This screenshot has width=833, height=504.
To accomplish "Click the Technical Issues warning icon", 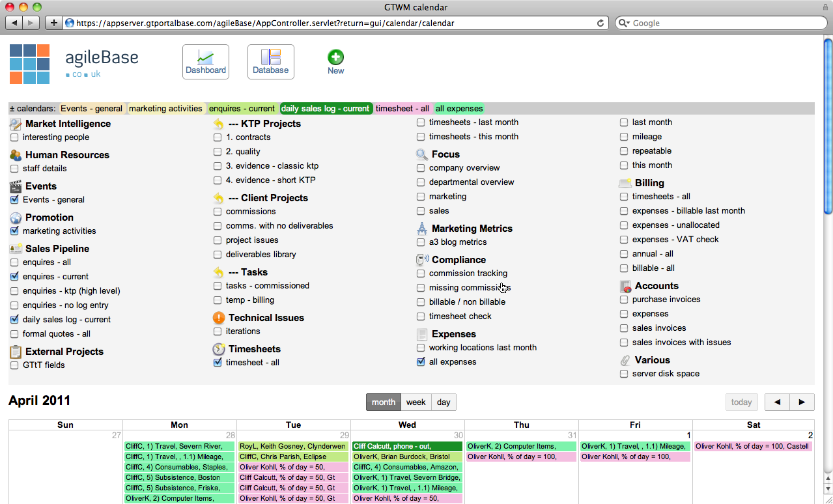I will (219, 318).
